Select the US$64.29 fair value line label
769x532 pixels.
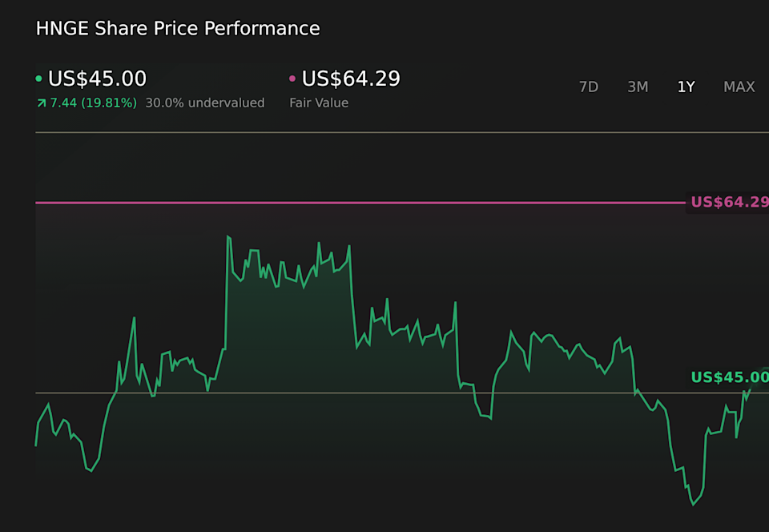tap(729, 202)
